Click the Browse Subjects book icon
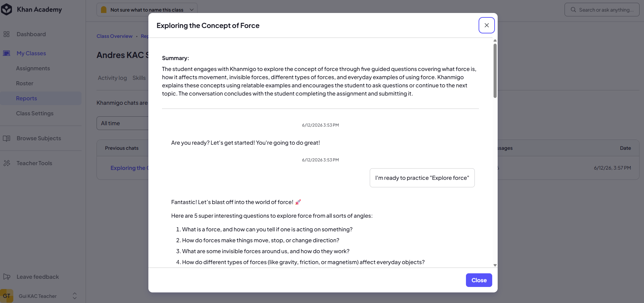The width and height of the screenshot is (644, 303). click(x=6, y=138)
